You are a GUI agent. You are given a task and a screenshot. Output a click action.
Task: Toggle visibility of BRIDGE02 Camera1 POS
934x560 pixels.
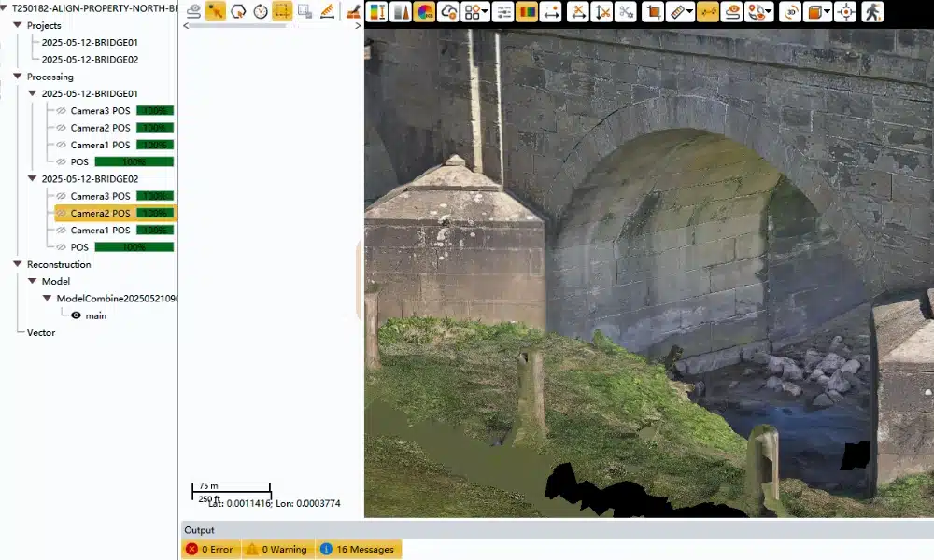point(62,231)
